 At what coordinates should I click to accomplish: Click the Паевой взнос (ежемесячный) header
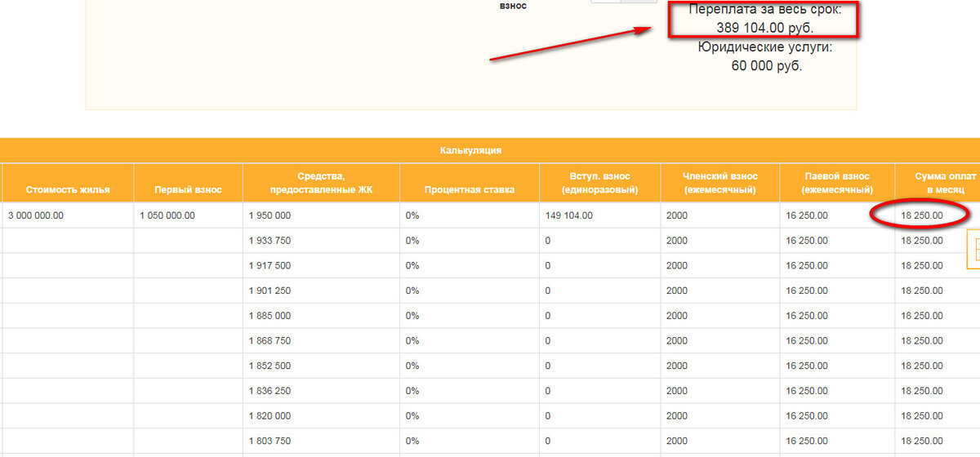837,183
